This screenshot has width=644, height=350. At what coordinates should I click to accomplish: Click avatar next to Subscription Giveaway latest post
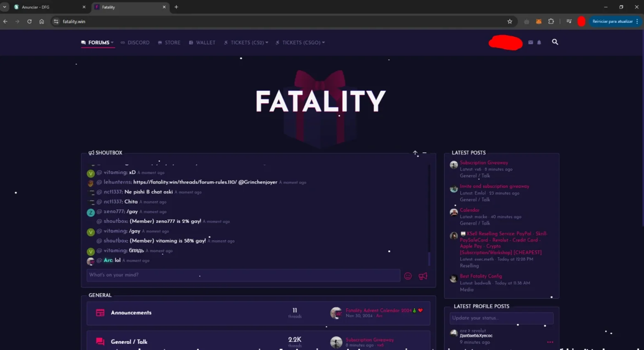454,165
